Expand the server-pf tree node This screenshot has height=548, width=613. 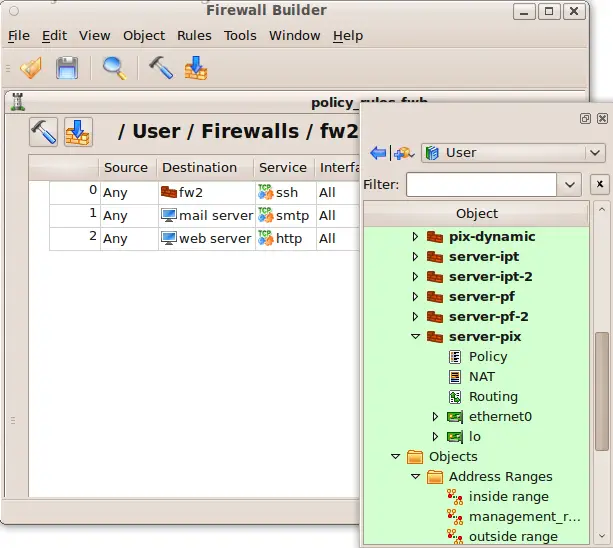coord(415,297)
